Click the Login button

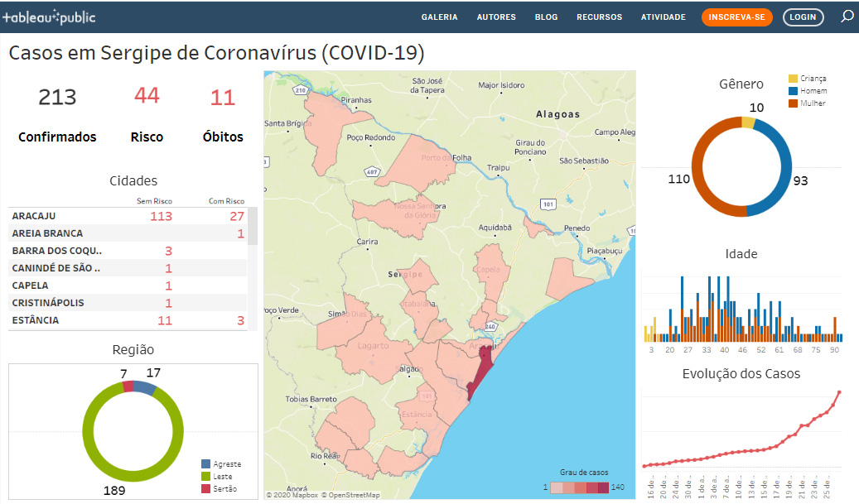click(x=803, y=17)
